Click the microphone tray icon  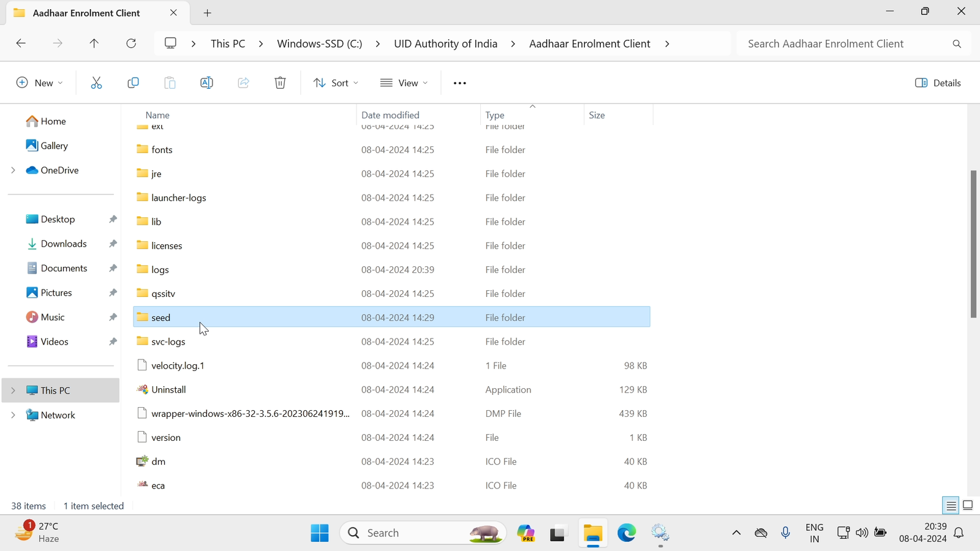785,533
